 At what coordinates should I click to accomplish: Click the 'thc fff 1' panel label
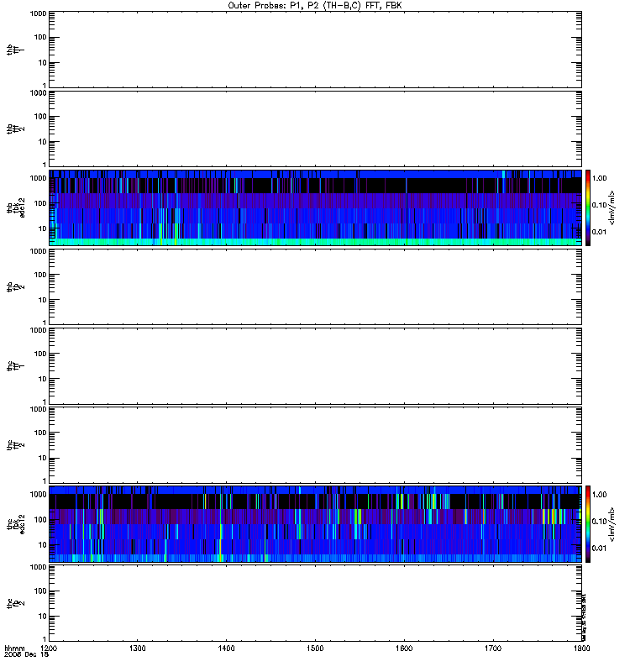click(15, 366)
